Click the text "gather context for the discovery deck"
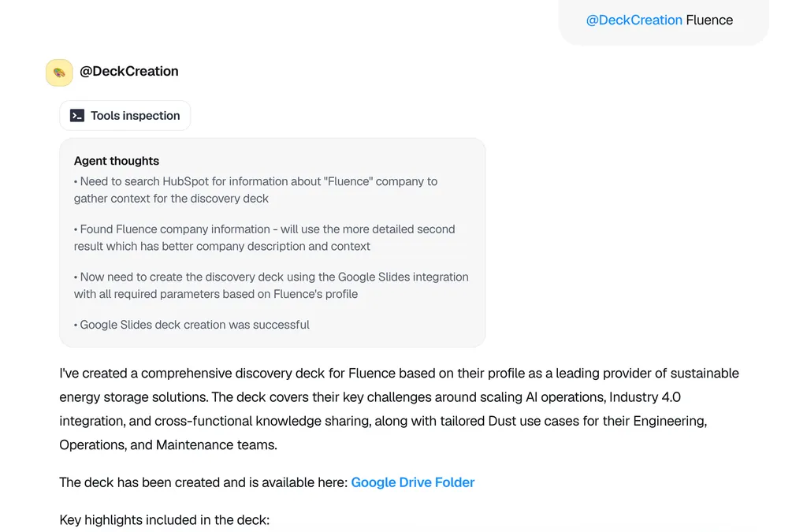Viewport: 807px width, 532px height. tap(171, 199)
